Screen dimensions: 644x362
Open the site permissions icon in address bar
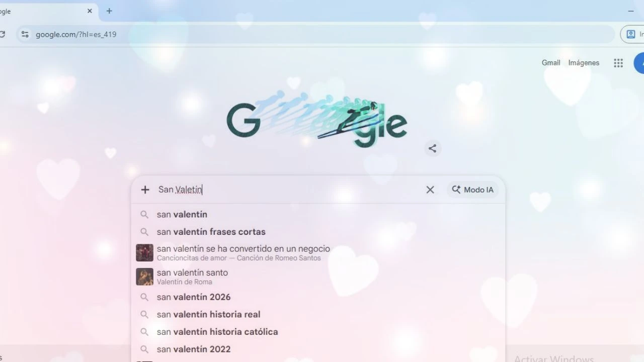point(25,34)
